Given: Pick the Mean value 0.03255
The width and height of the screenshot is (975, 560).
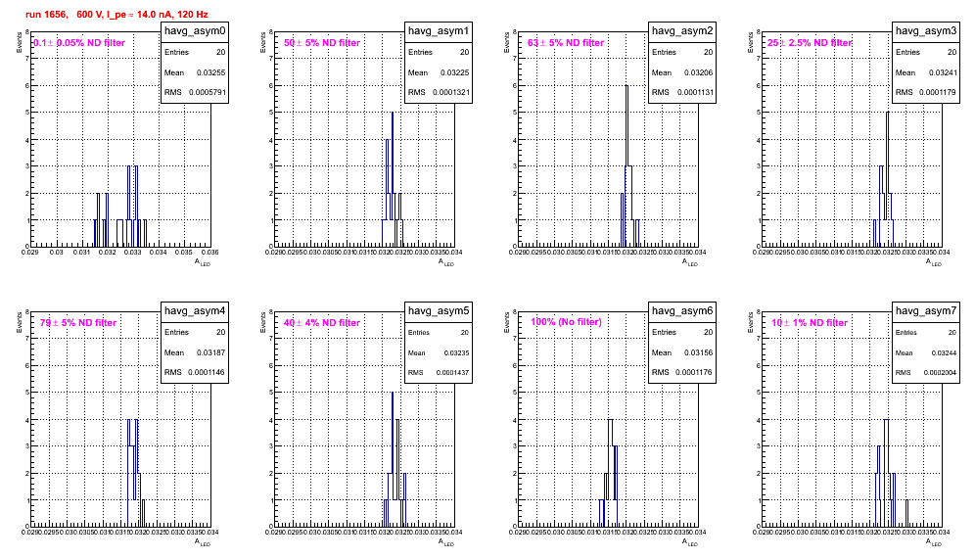Looking at the screenshot, I should tap(210, 72).
